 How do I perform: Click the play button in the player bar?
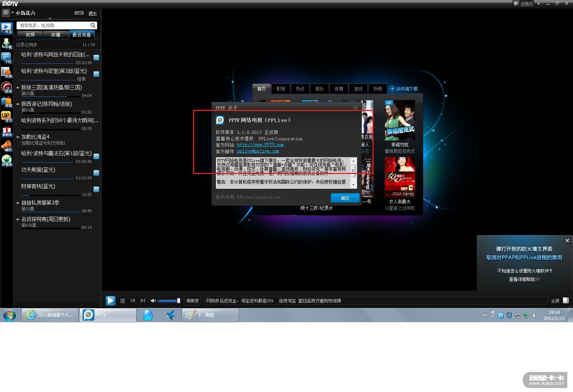(111, 301)
